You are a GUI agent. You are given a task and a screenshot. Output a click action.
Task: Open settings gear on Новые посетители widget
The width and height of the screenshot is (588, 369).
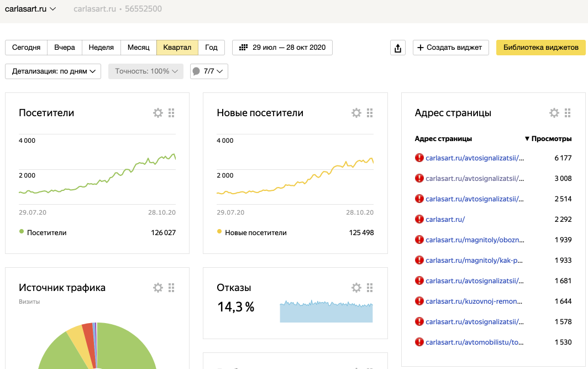pyautogui.click(x=356, y=113)
